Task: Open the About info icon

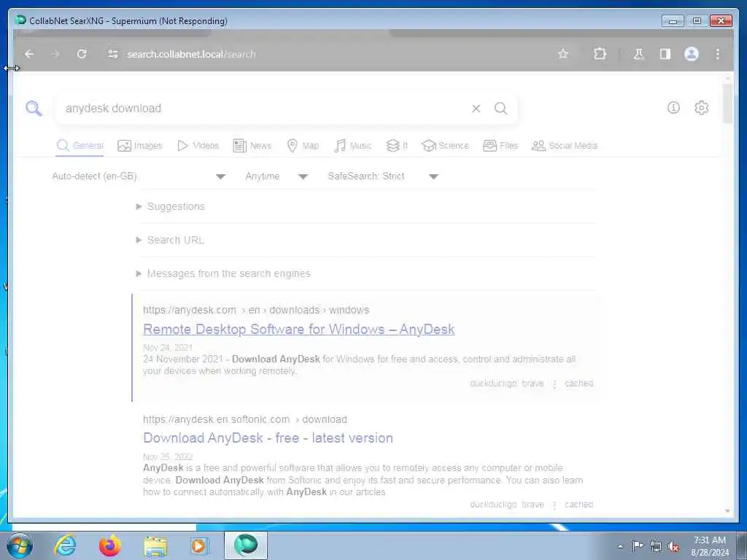Action: click(x=673, y=108)
